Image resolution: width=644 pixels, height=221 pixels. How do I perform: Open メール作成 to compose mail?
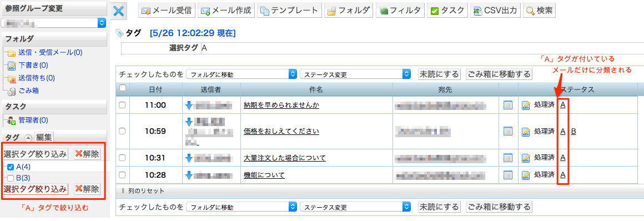226,11
